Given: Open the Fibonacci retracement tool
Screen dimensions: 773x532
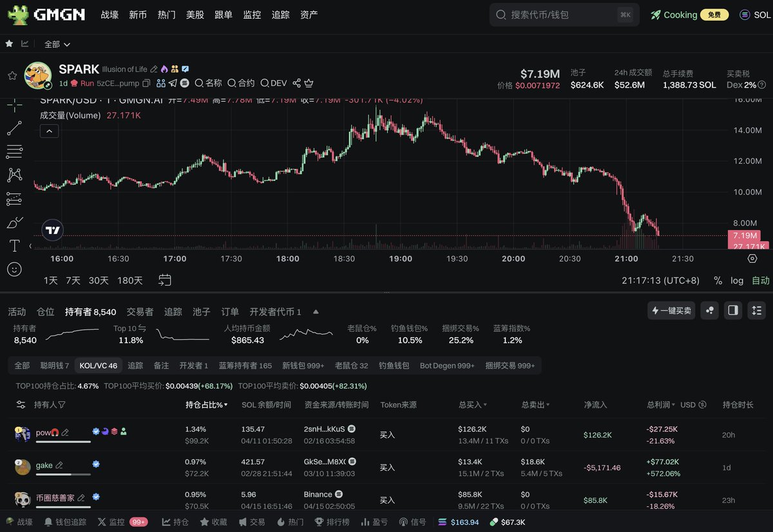Looking at the screenshot, I should 14,152.
